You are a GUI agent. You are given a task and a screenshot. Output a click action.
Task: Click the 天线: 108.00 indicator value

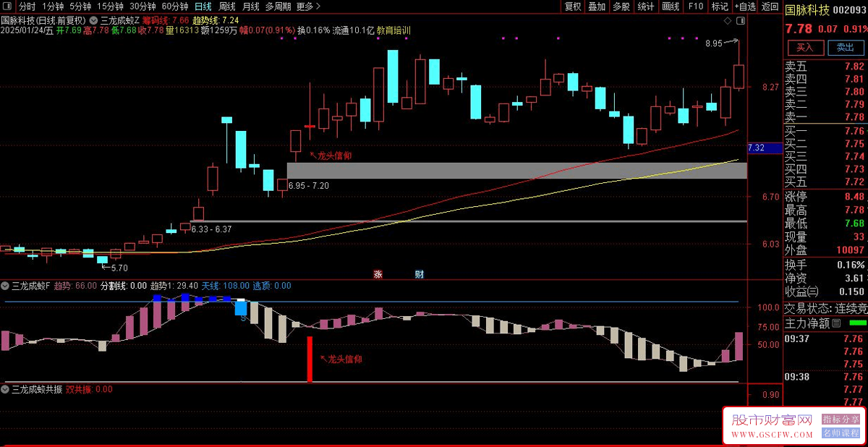(225, 286)
